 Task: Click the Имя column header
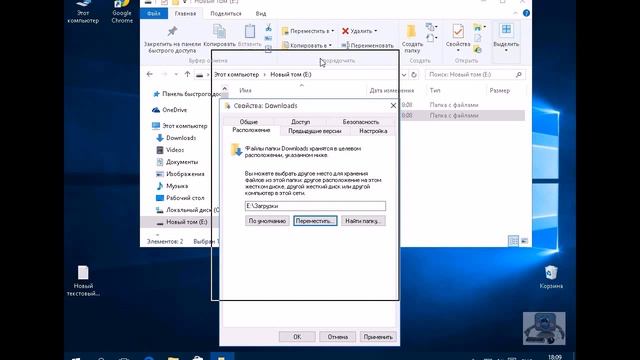[x=245, y=91]
